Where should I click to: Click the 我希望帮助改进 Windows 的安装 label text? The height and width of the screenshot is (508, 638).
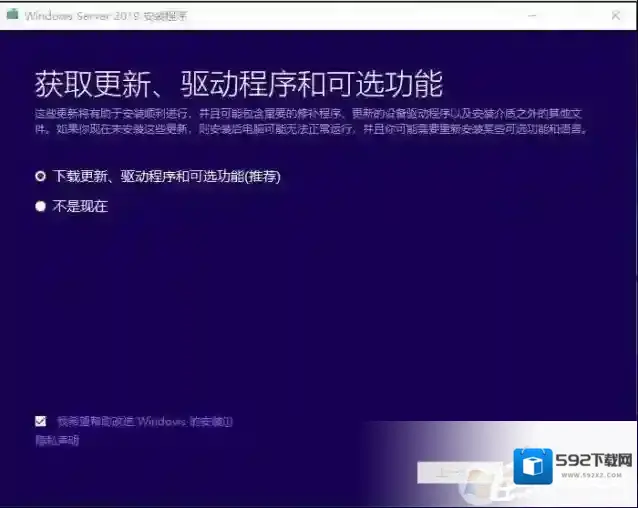(x=144, y=421)
